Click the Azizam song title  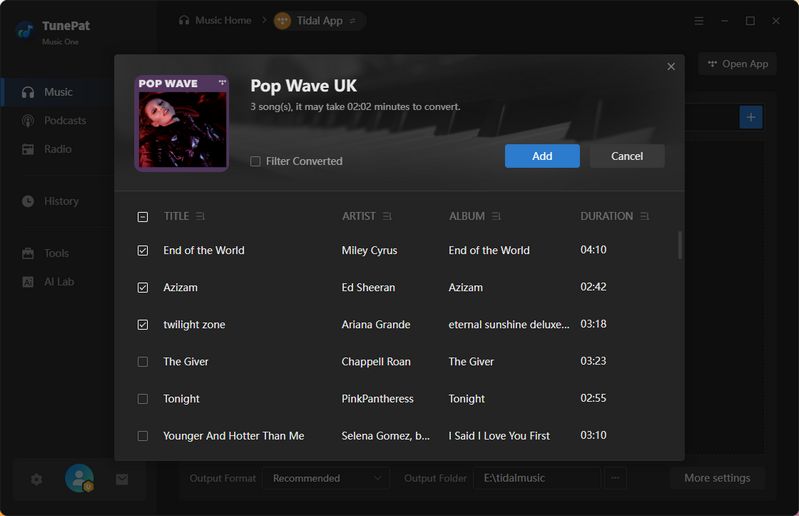point(180,288)
